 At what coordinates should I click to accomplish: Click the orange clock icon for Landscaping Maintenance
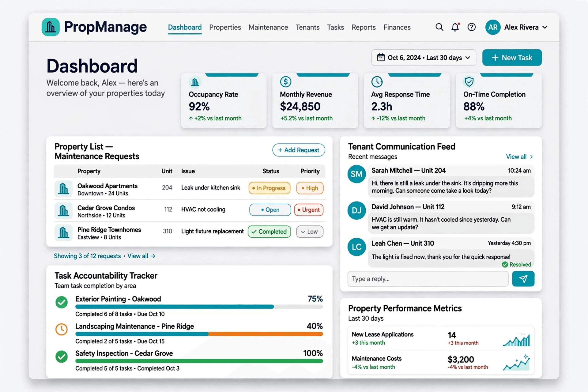pos(62,329)
